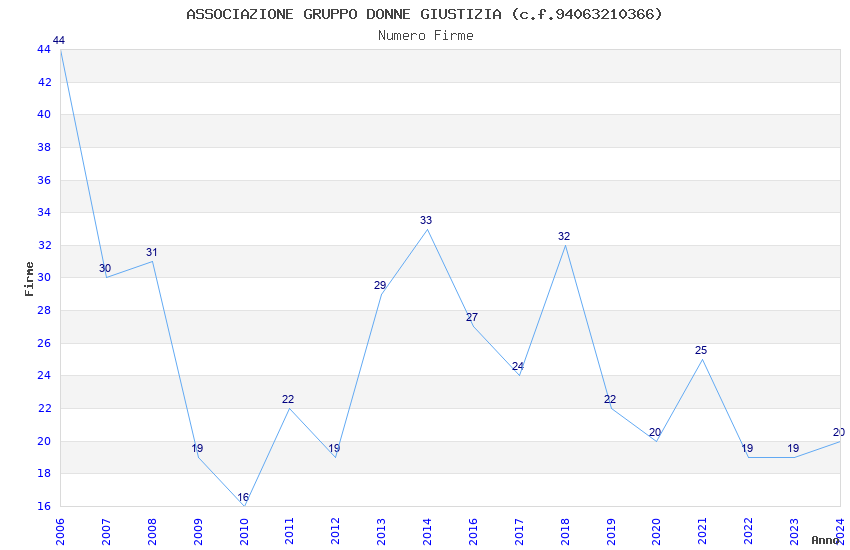Image resolution: width=850 pixels, height=550 pixels.
Task: Select the data label 25 on the 2021 point
Action: point(701,350)
